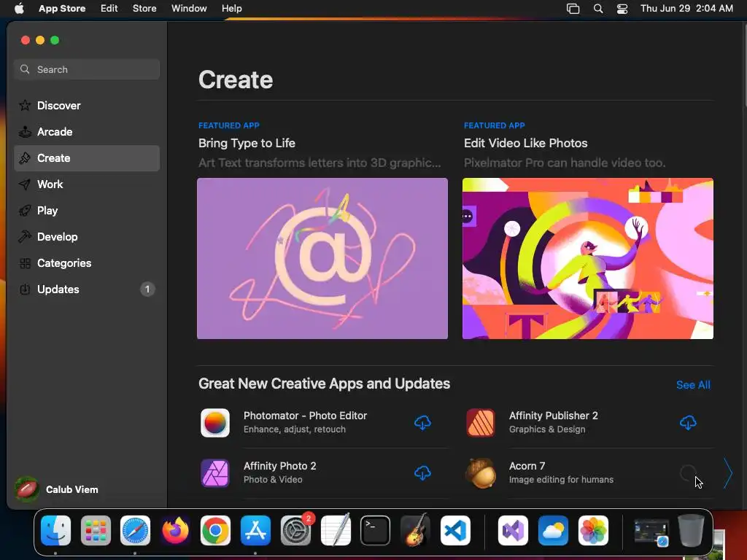
Task: Open the recent screenshot stack in Dock
Action: click(x=651, y=532)
